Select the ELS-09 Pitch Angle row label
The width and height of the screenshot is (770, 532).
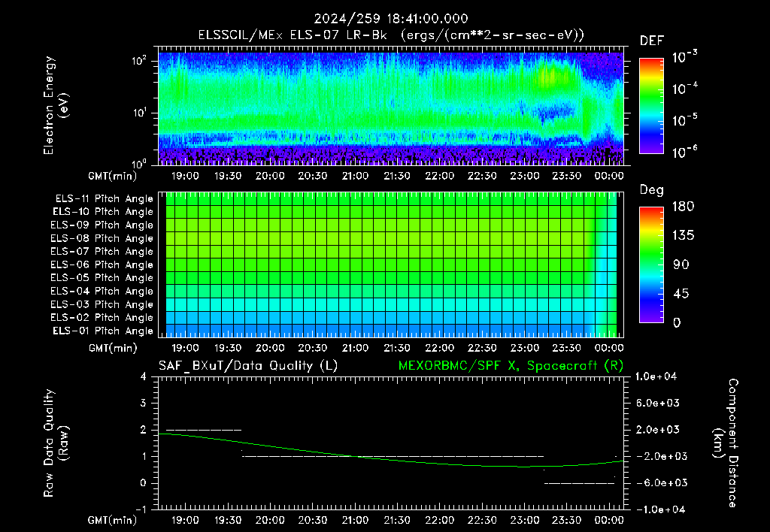(102, 225)
